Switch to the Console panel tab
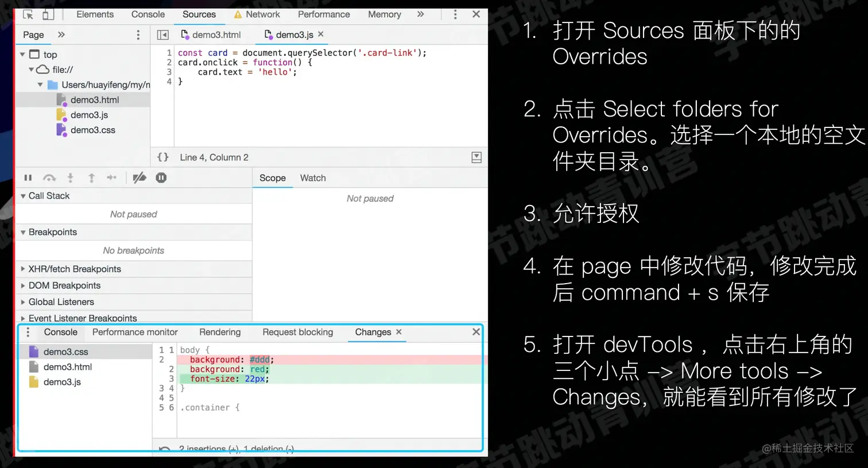Image resolution: width=868 pixels, height=468 pixels. (148, 14)
